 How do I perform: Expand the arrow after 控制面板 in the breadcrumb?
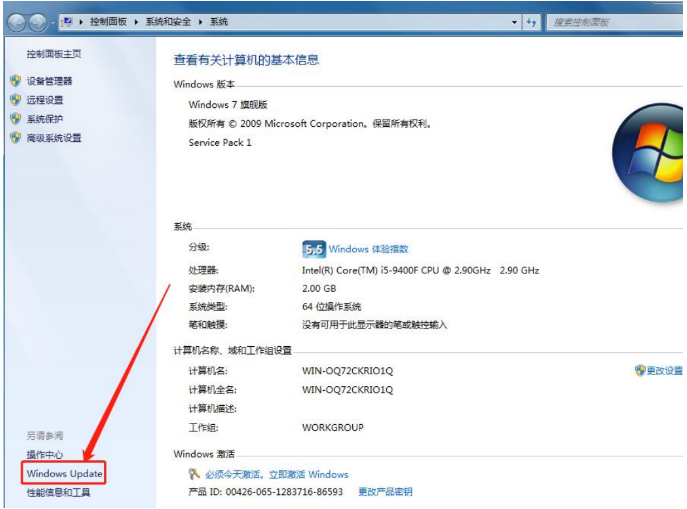pyautogui.click(x=136, y=22)
